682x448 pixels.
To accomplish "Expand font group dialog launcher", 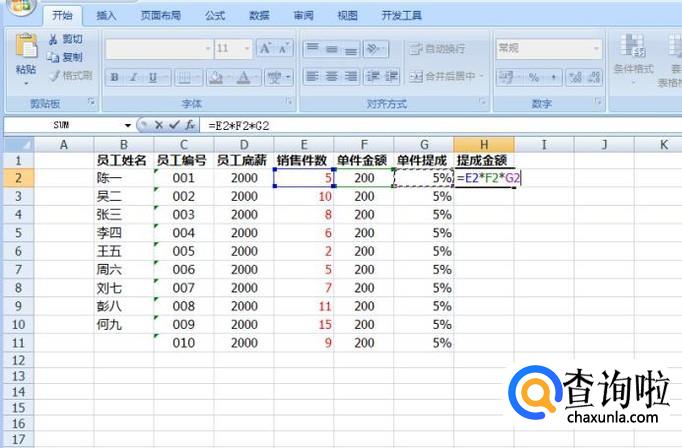I will tap(289, 102).
